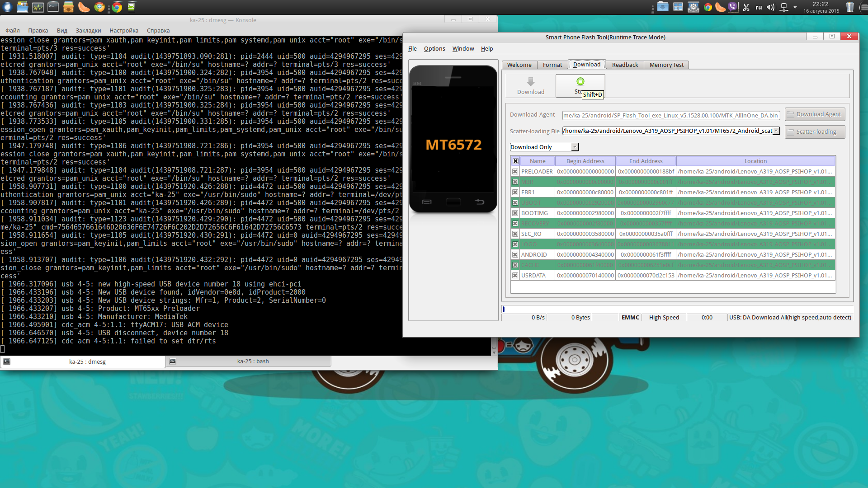Click the green Stop icon button

(x=580, y=81)
